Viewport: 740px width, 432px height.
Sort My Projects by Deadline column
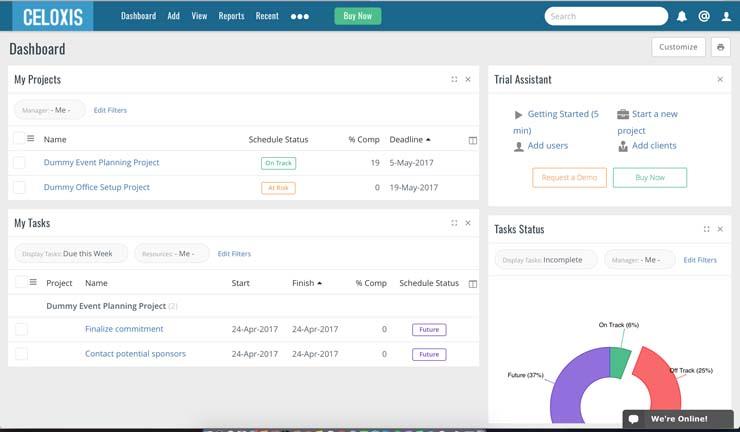(410, 140)
